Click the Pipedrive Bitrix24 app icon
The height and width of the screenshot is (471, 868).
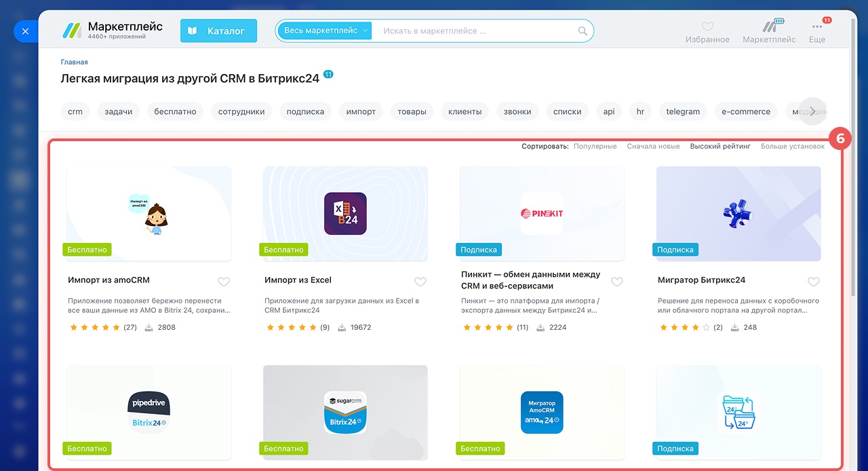pos(149,413)
